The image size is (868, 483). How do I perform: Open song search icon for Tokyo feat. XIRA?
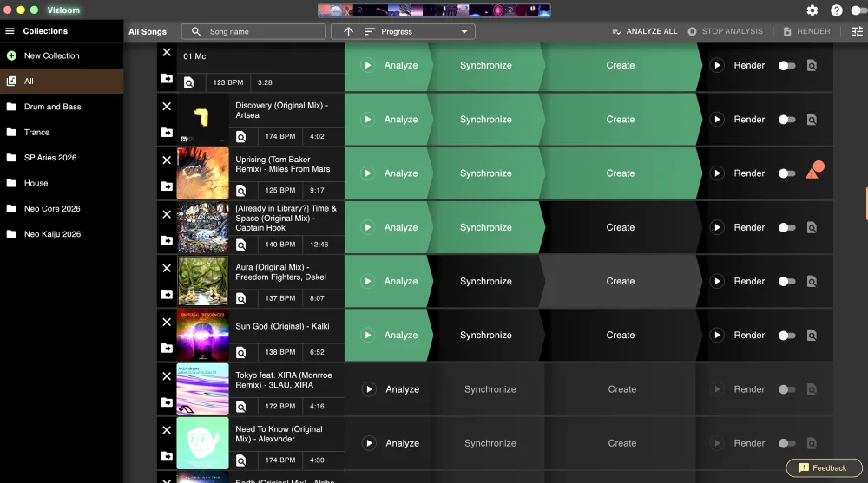coord(240,406)
